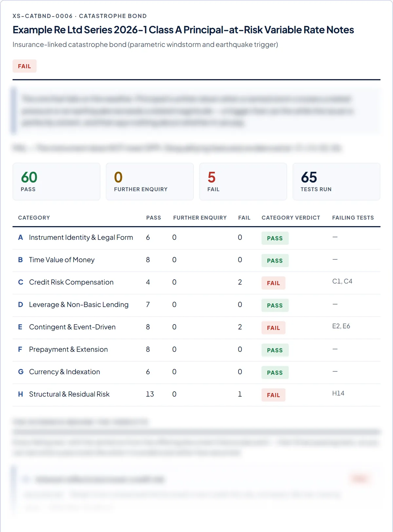
Task: Open the Prepayment & Extension row
Action: [x=196, y=350]
